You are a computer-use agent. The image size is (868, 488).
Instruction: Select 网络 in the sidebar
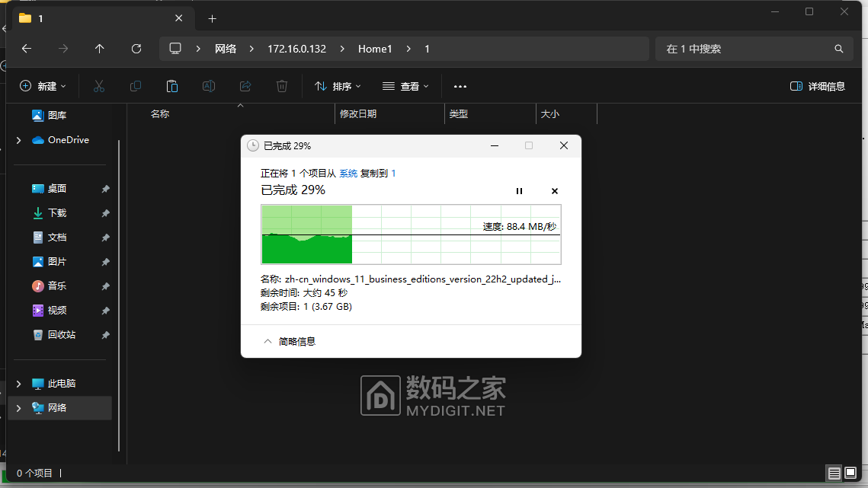click(x=56, y=408)
